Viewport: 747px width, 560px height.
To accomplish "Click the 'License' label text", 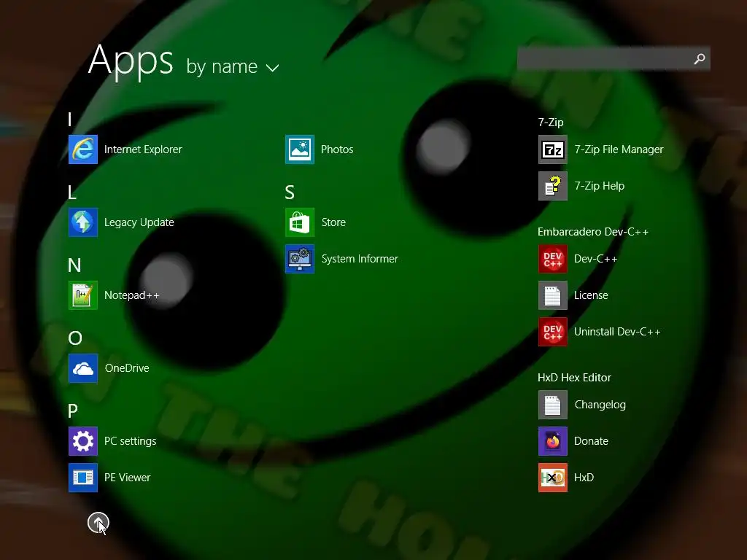I will tap(591, 295).
